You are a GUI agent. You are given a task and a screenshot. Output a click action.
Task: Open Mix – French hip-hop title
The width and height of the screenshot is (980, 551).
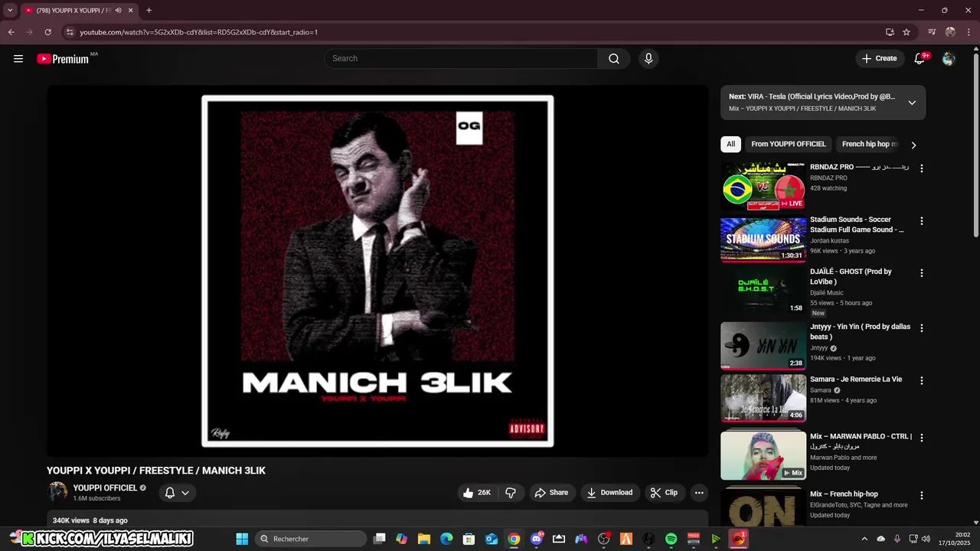click(844, 494)
